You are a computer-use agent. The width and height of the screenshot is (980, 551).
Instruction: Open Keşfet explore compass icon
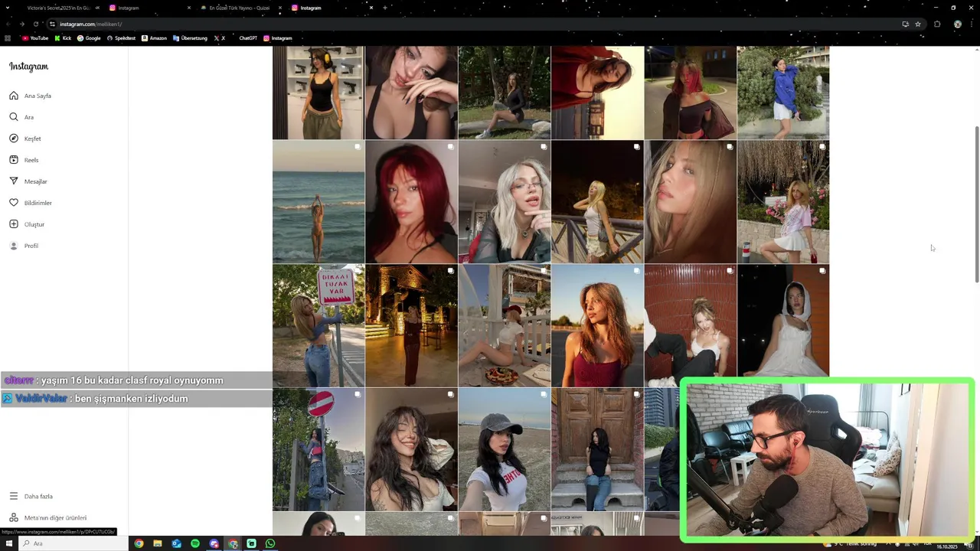[14, 139]
